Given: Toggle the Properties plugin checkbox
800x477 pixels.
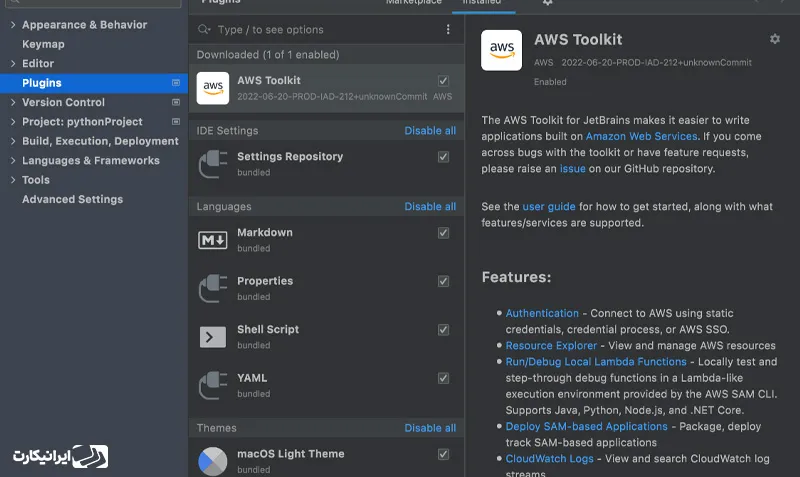Looking at the screenshot, I should click(443, 281).
